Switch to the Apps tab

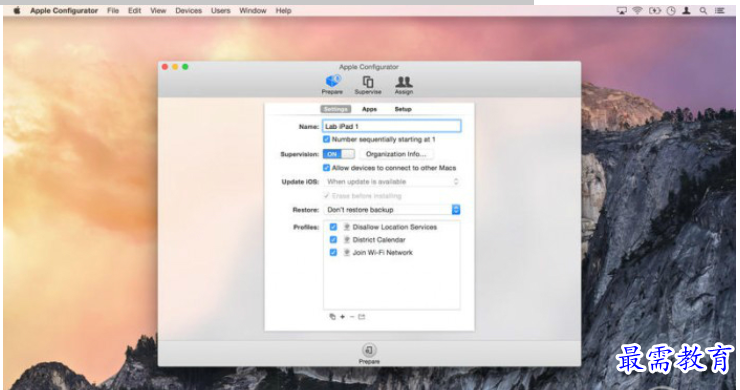pyautogui.click(x=370, y=109)
